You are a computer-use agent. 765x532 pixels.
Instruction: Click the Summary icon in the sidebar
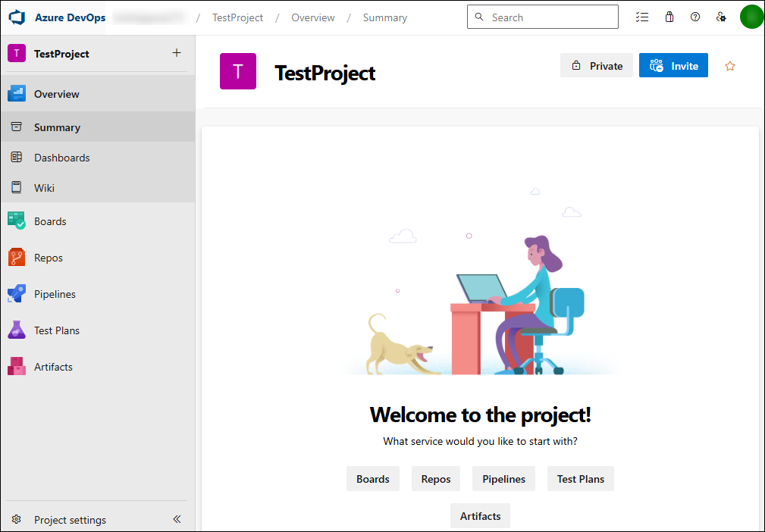17,127
